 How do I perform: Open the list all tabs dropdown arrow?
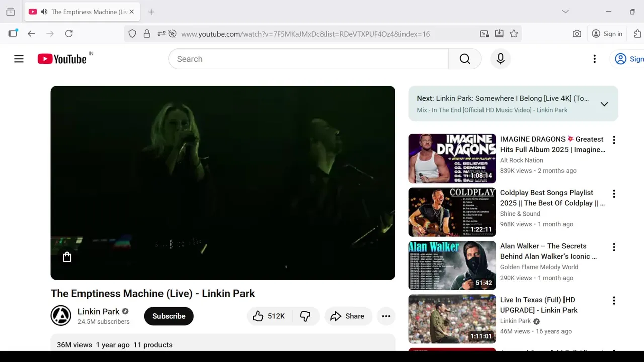point(565,12)
